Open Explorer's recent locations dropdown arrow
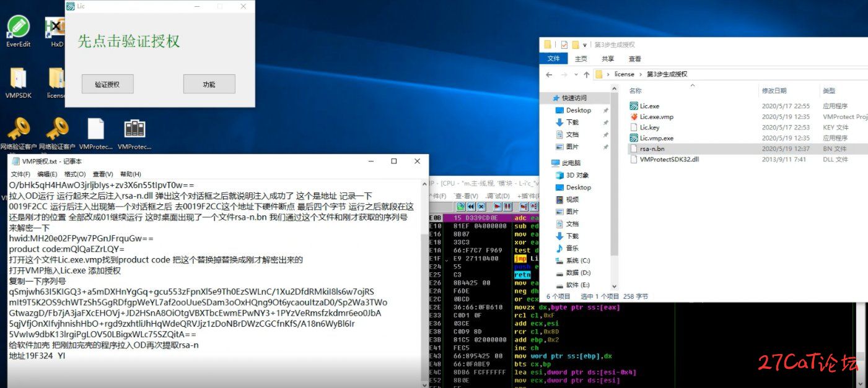This screenshot has height=388, width=868. click(x=576, y=74)
